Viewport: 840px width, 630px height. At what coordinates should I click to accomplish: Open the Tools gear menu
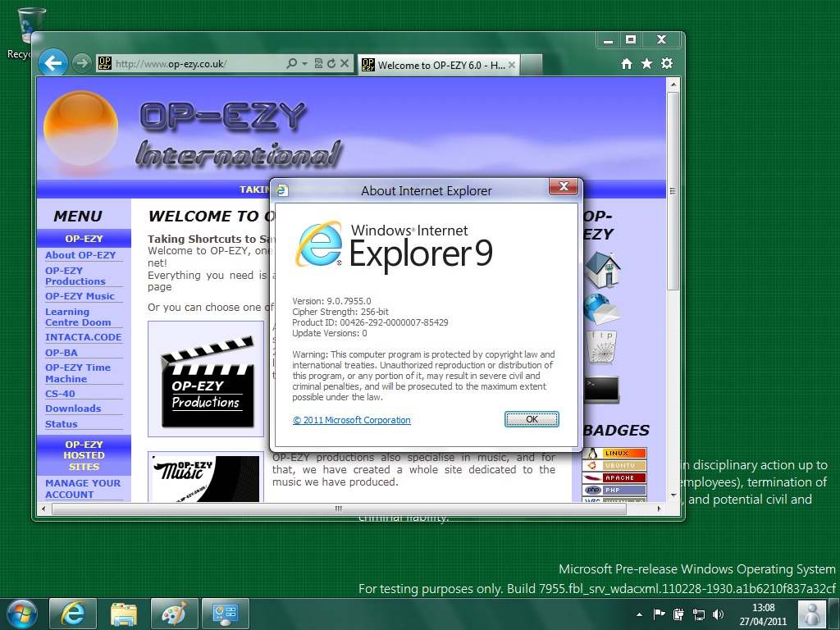coord(667,64)
